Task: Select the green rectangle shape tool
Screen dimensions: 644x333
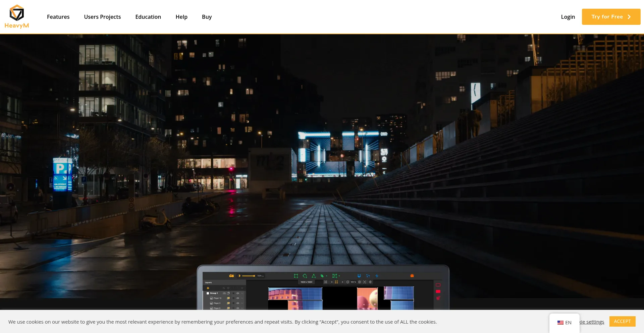Action: coord(296,276)
